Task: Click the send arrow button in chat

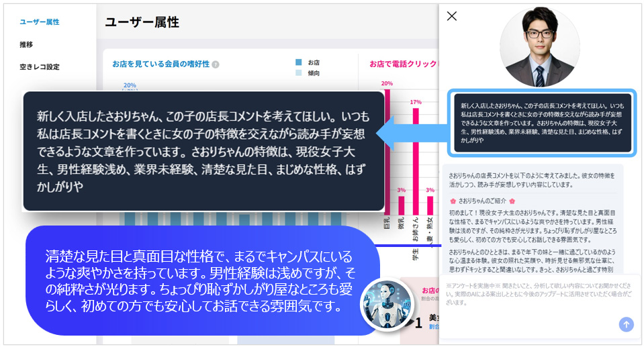Action: coord(626,324)
